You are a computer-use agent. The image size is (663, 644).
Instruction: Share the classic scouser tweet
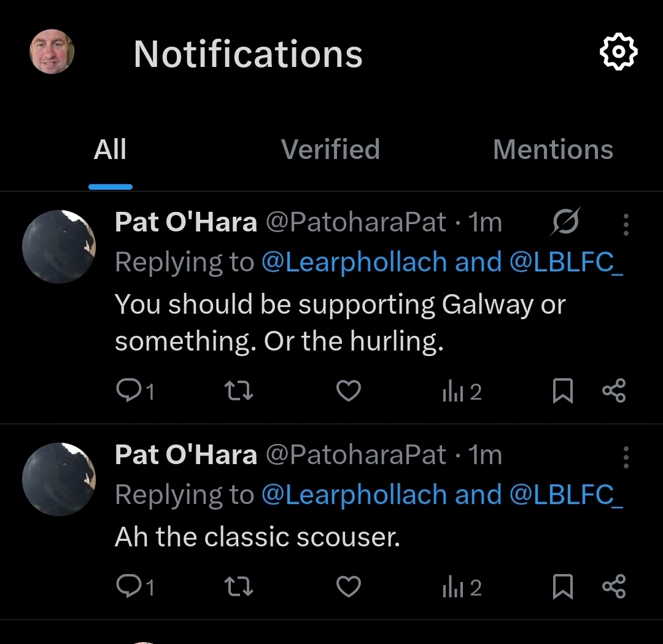[x=614, y=587]
